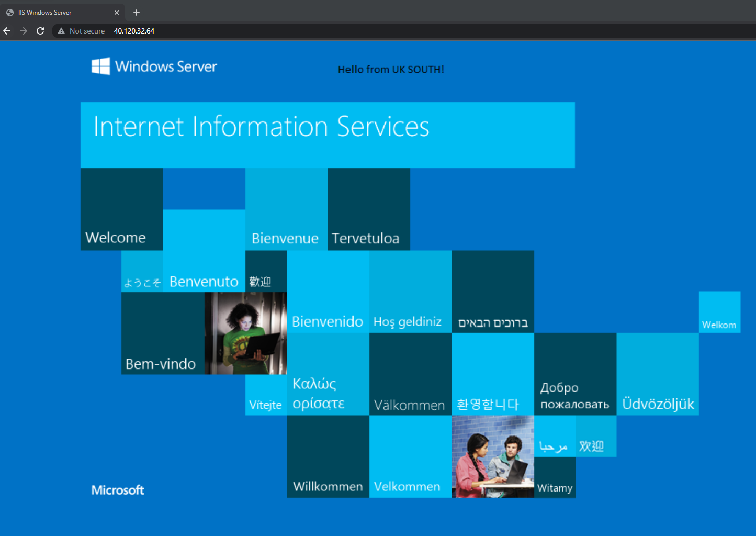Click the photo of woman holding laptop
This screenshot has height=536, width=756.
[x=245, y=333]
